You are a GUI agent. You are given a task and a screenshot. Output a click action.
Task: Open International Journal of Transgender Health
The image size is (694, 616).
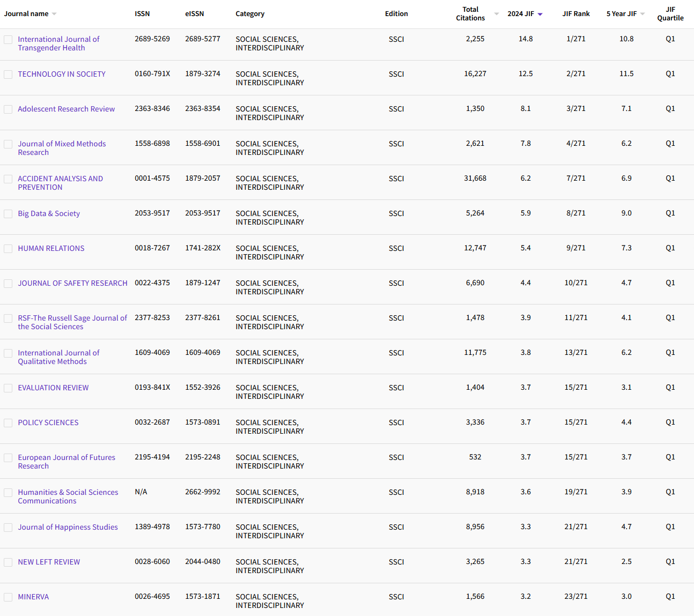pos(58,43)
